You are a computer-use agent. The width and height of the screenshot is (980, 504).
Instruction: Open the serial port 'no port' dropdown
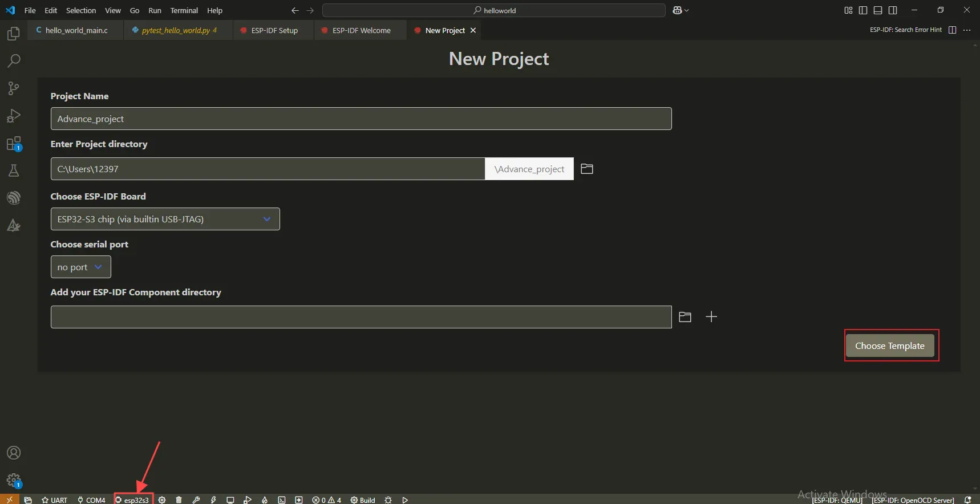[x=80, y=267]
